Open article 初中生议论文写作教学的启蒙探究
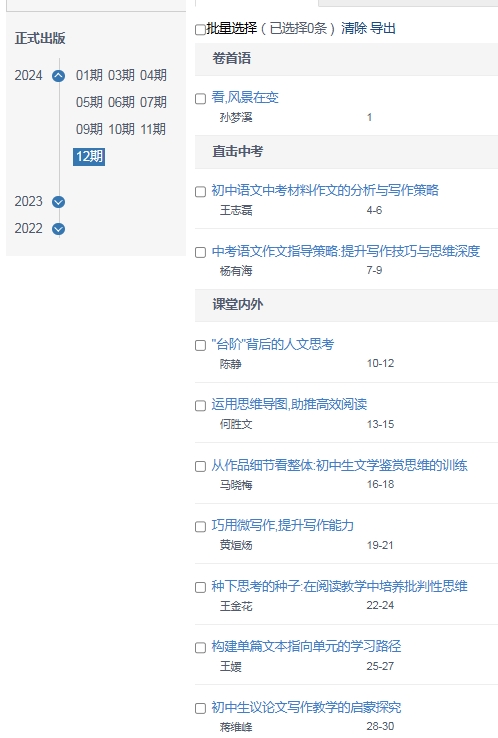The width and height of the screenshot is (498, 738). (306, 707)
